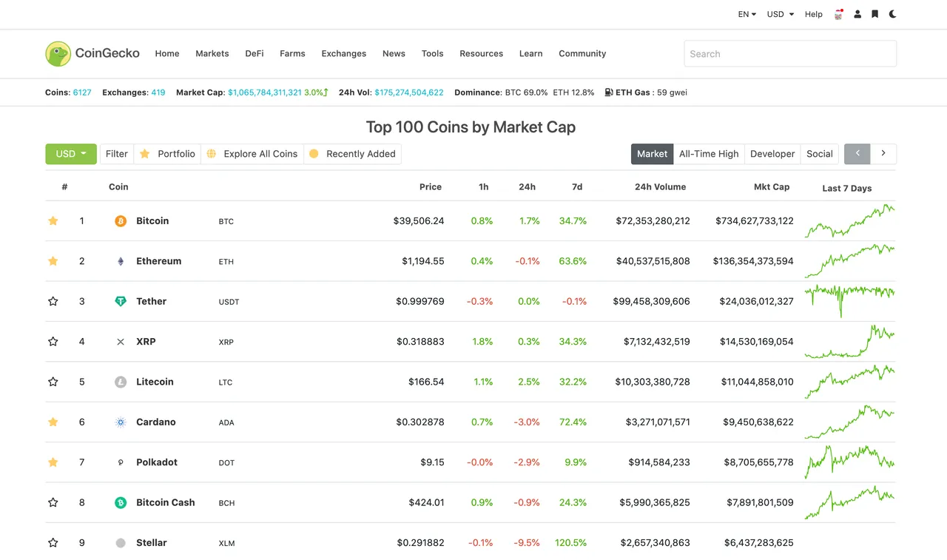
Task: Open the bookmark portfolio icon in header
Action: pos(875,14)
